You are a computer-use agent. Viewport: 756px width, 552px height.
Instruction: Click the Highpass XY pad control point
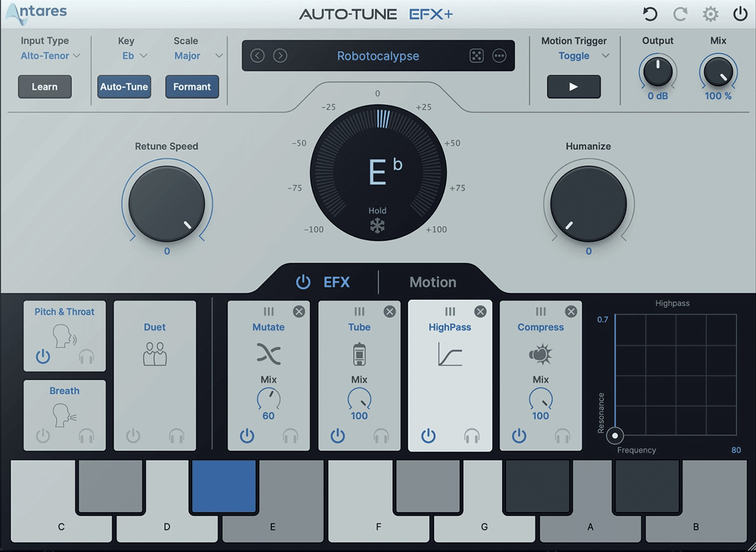615,436
